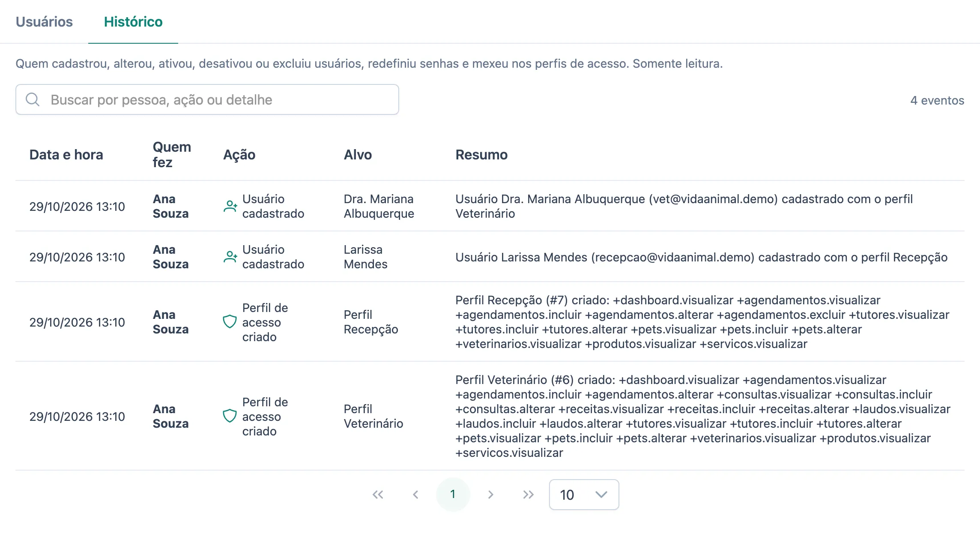
Task: Go to previous page arrow
Action: click(415, 495)
